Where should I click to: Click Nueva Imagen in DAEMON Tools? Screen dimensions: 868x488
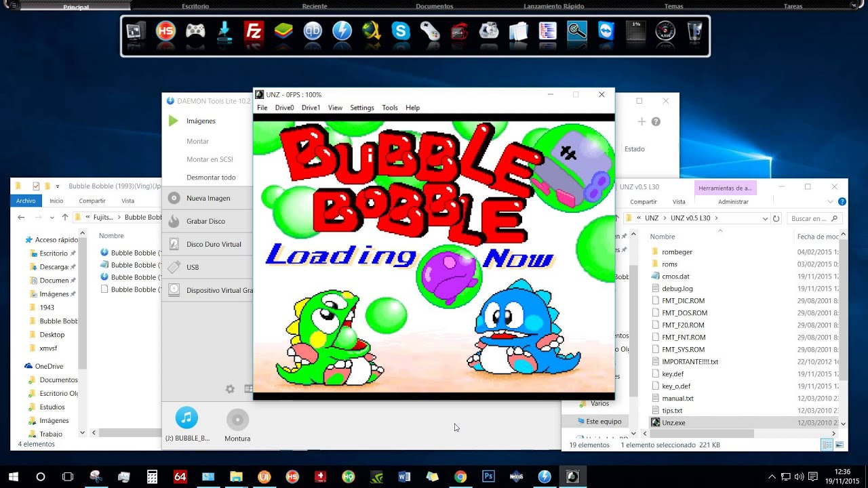coord(208,198)
